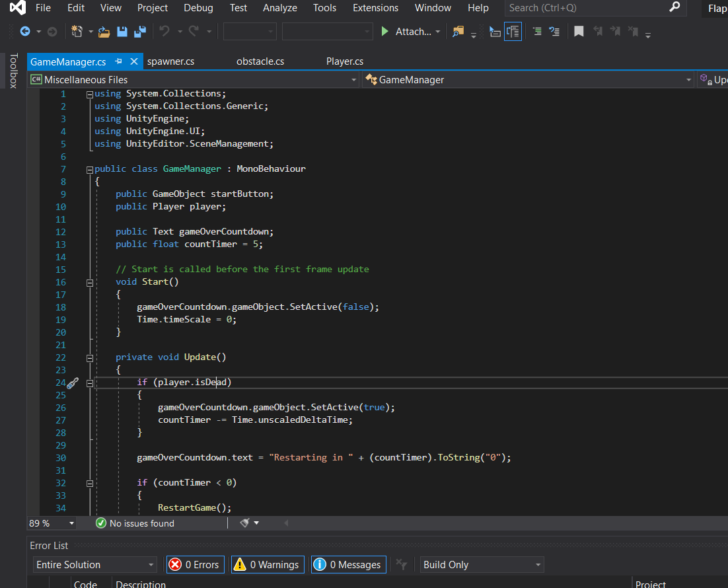Pin the GameManager.cs tab
Viewport: 728px width, 588px height.
tap(119, 61)
